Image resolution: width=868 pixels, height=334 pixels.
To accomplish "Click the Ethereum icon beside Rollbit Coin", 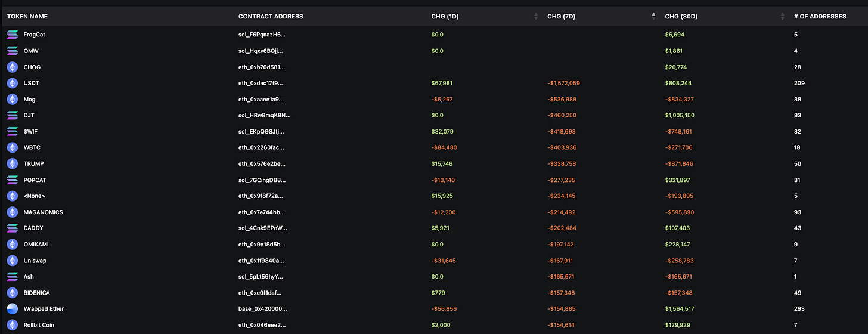I will (12, 325).
